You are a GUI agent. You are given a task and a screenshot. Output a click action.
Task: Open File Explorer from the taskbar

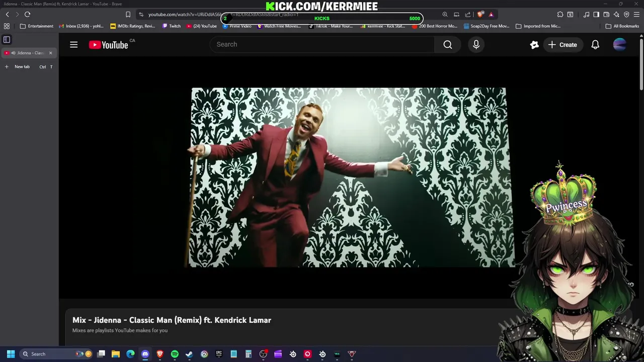[x=116, y=354]
